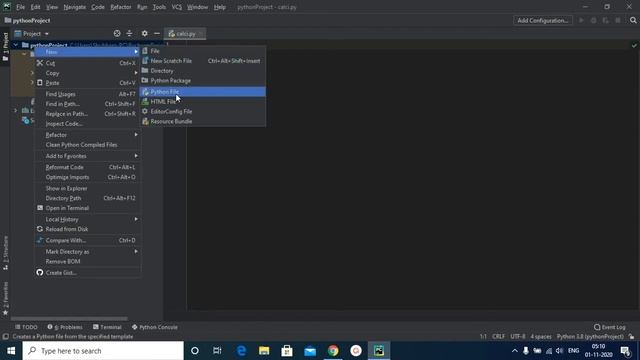Image resolution: width=640 pixels, height=360 pixels.
Task: Expand Mark Directory as submenu arrow
Action: [136, 252]
